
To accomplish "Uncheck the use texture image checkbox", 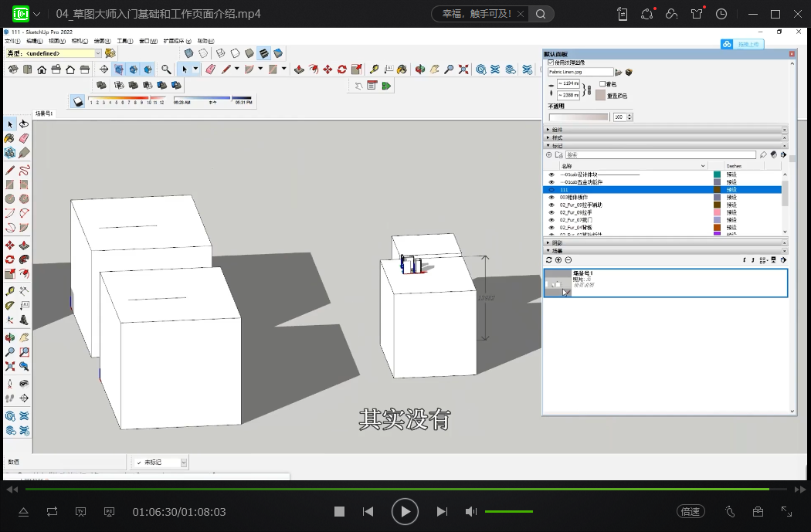I will click(551, 62).
